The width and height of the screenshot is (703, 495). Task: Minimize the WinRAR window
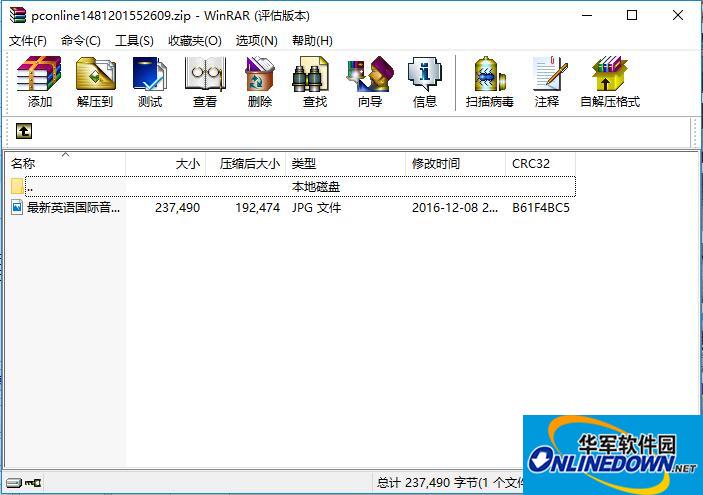pyautogui.click(x=587, y=15)
